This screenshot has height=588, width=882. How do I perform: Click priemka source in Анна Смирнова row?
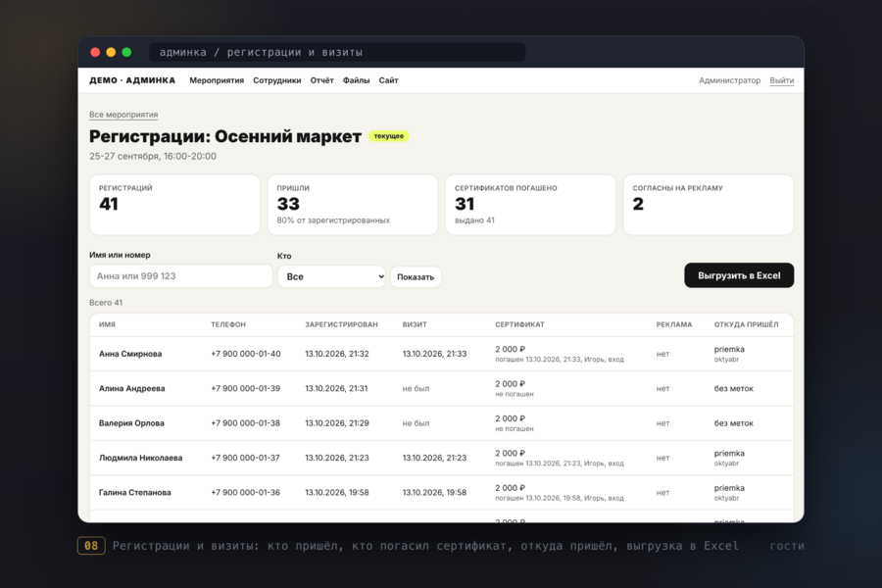729,349
